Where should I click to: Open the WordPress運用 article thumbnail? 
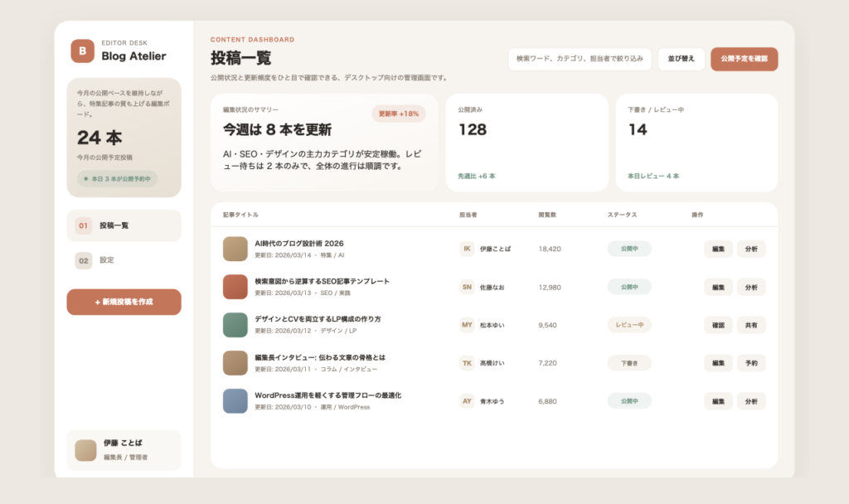coord(235,401)
